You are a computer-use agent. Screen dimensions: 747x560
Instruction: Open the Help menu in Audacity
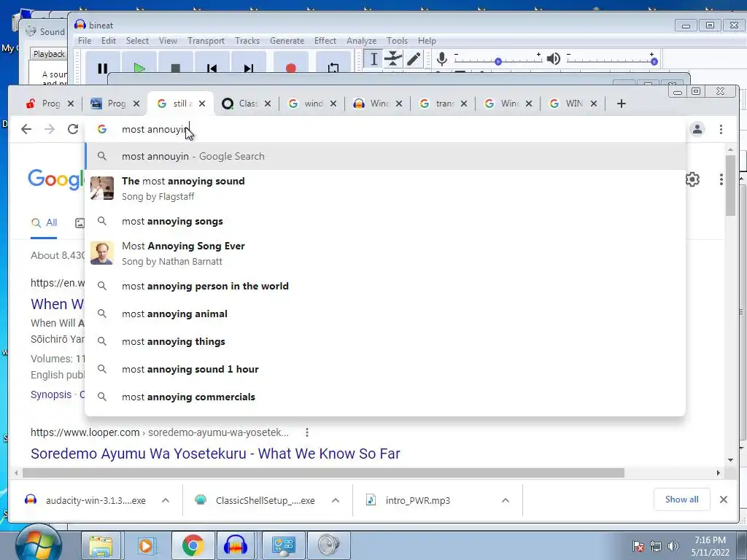[x=427, y=41]
